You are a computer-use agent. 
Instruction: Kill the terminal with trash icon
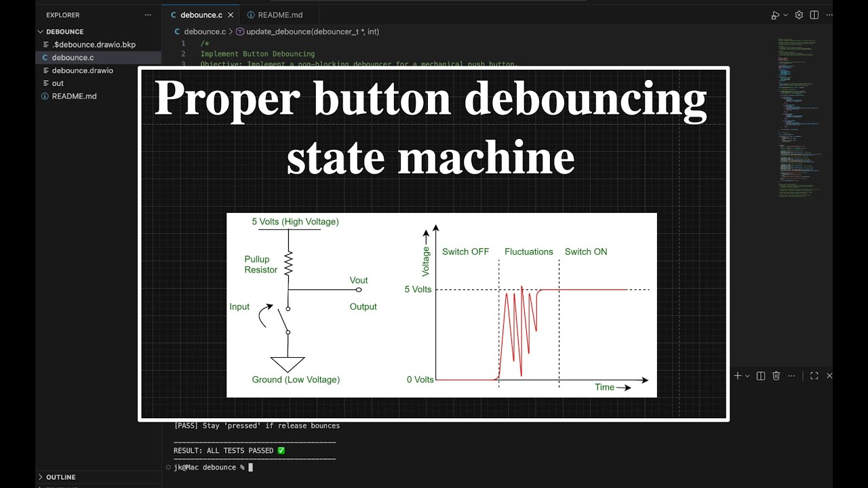(x=776, y=375)
